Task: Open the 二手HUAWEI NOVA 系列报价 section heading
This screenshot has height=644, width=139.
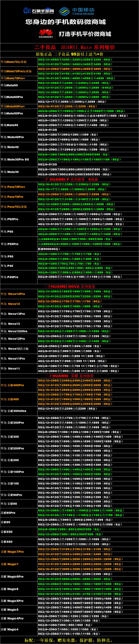Action: [x=69, y=286]
